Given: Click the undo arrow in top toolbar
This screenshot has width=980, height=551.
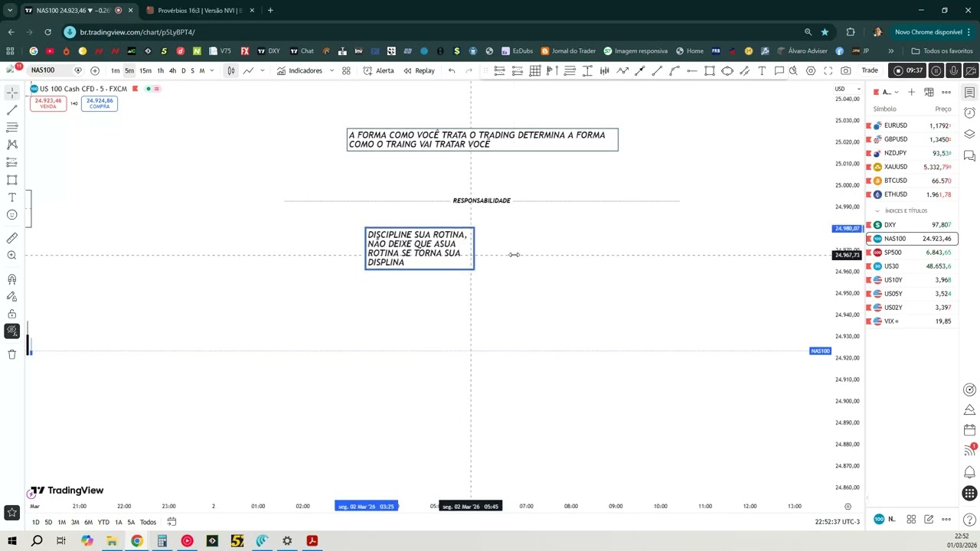Looking at the screenshot, I should [x=452, y=70].
